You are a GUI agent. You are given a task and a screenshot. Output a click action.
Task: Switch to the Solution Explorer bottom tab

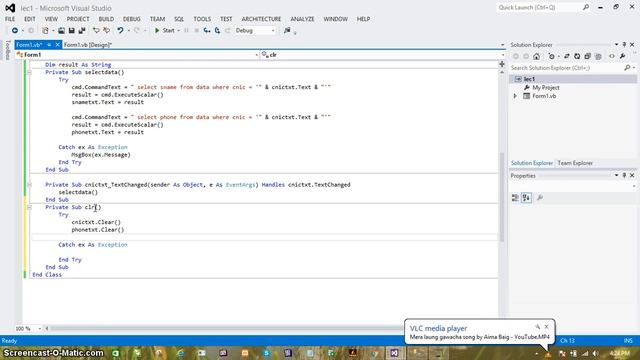pos(532,163)
